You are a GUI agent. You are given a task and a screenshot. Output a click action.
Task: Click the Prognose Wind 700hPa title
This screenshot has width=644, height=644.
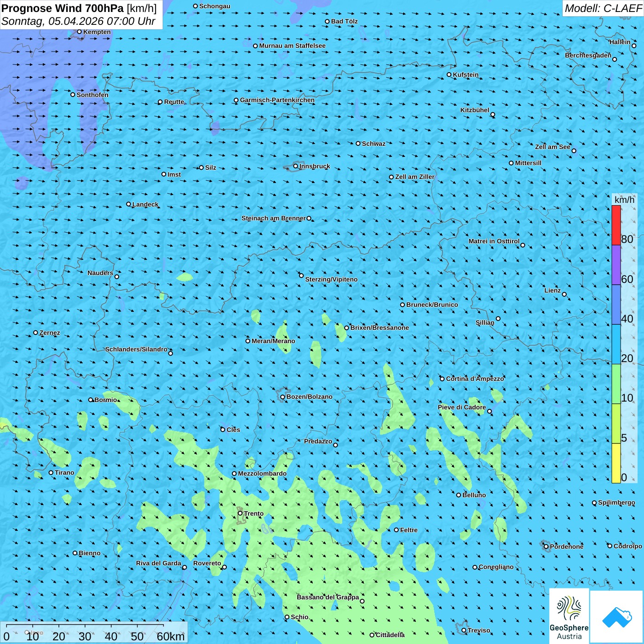[x=63, y=8]
